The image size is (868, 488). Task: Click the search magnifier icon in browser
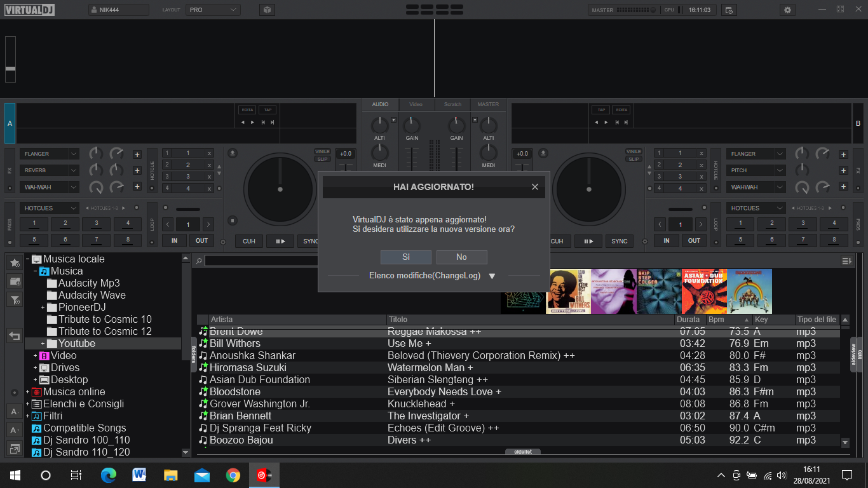pos(199,261)
